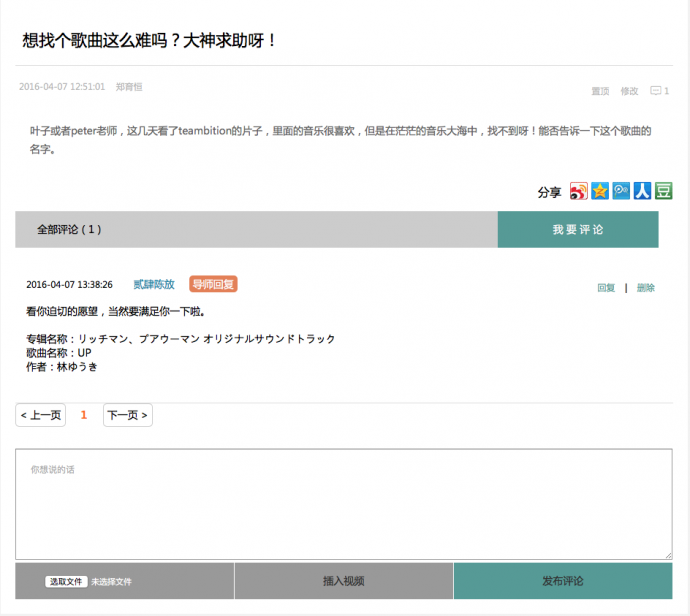Open commenter 贰肆陈放's profile
This screenshot has height=616, width=690.
(154, 285)
